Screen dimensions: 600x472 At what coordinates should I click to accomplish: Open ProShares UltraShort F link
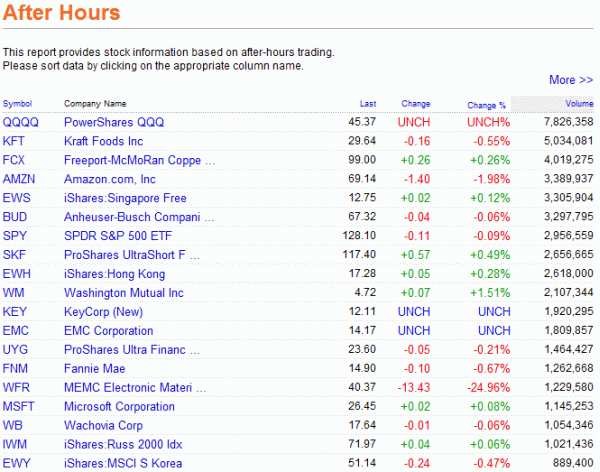click(x=132, y=255)
